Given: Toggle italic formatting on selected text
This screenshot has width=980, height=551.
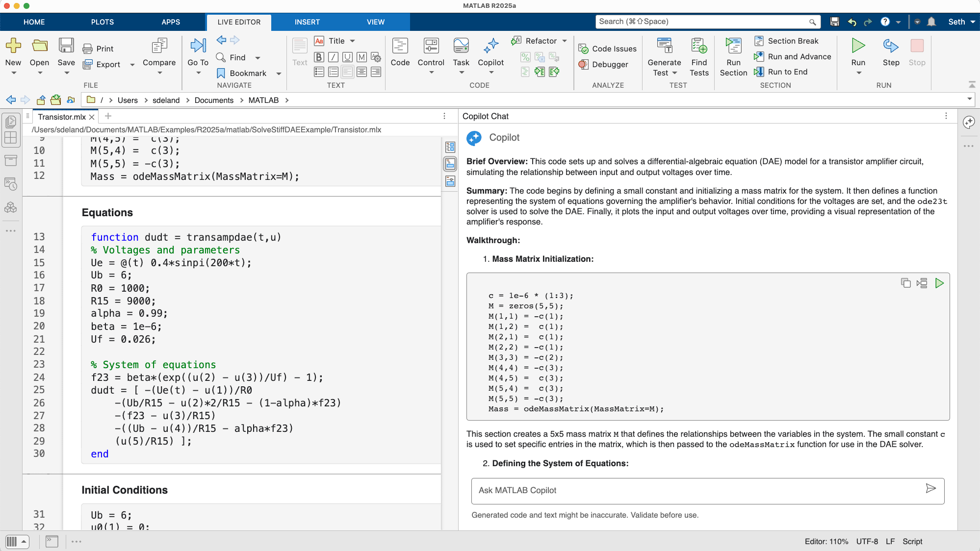Looking at the screenshot, I should point(333,57).
